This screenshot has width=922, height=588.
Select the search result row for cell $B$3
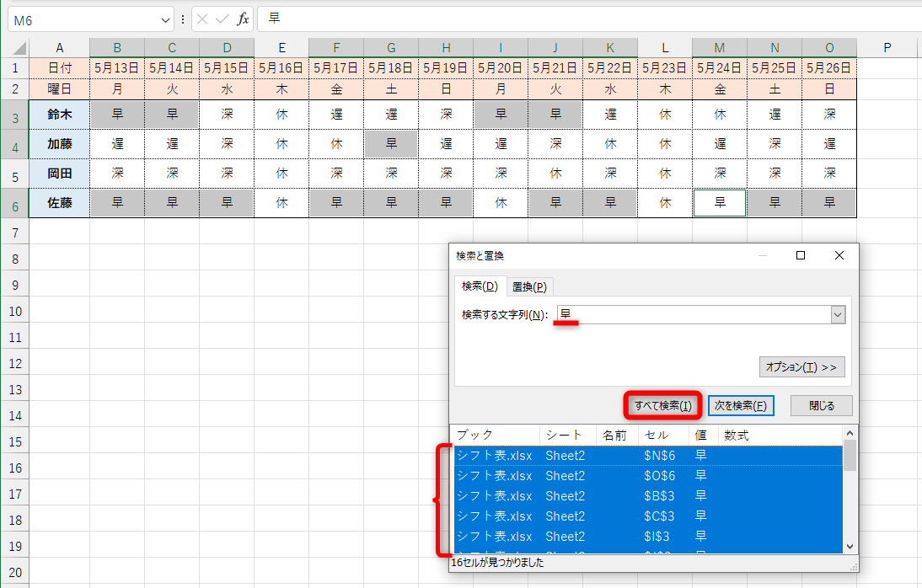tap(590, 495)
